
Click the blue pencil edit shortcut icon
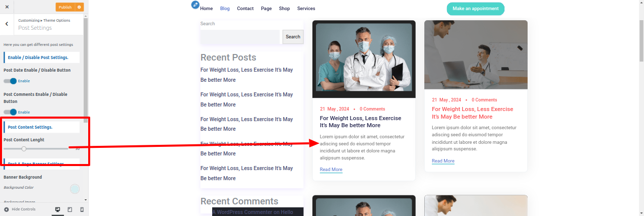196,5
